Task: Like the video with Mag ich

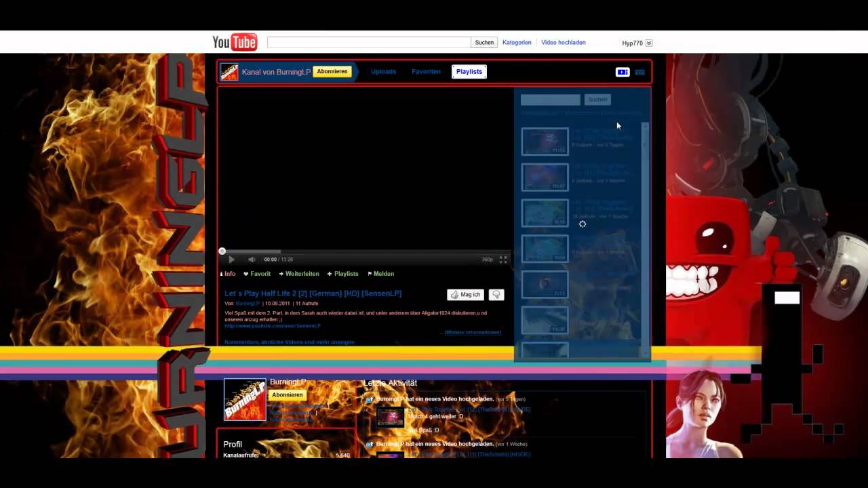Action: point(465,295)
